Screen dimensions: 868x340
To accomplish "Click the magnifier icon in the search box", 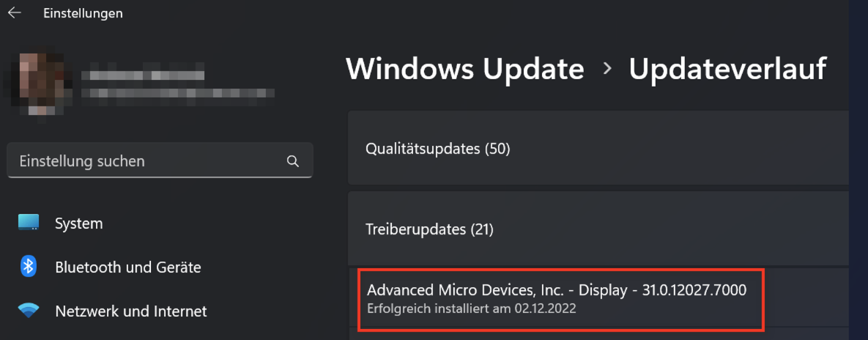I will click(293, 161).
